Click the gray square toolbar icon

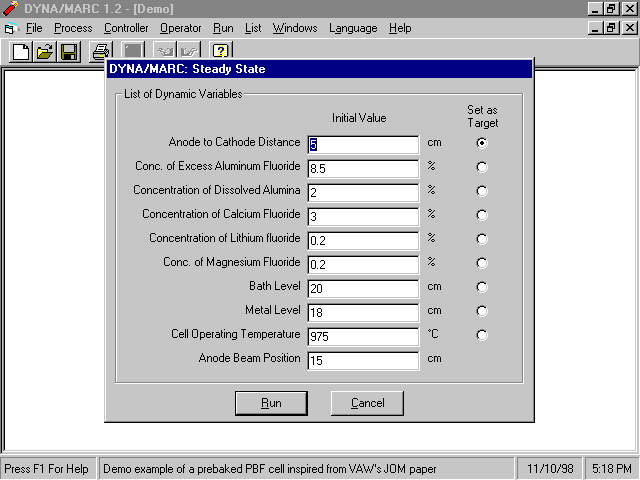tap(133, 52)
